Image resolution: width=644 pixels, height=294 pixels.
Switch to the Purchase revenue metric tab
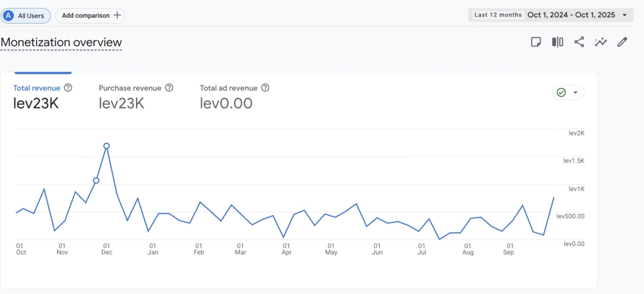click(x=130, y=88)
